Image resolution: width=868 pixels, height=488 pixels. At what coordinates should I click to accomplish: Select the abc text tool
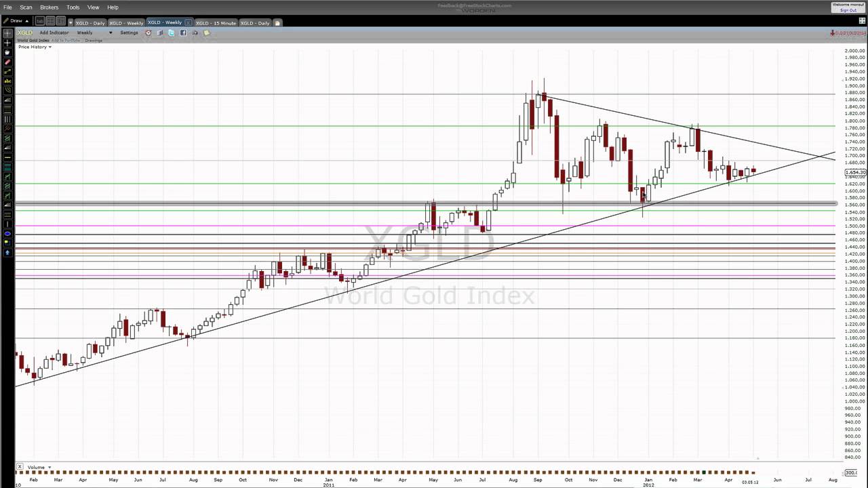tap(7, 81)
